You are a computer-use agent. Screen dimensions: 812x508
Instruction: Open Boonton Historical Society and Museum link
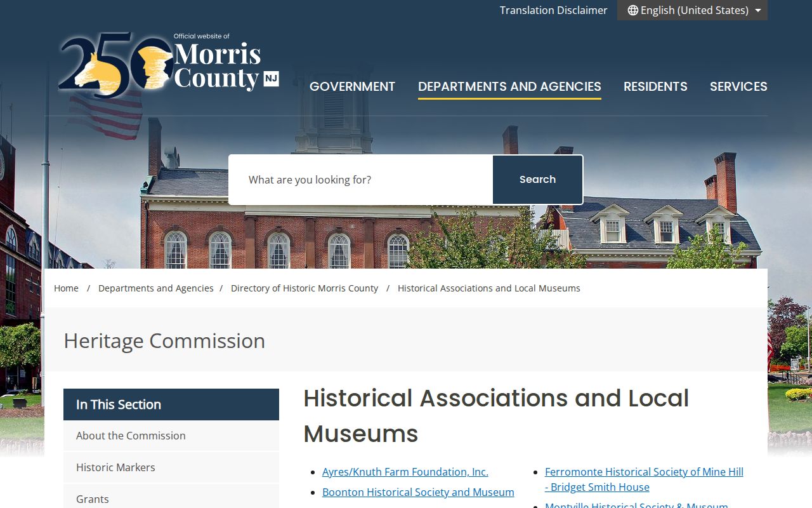(418, 492)
